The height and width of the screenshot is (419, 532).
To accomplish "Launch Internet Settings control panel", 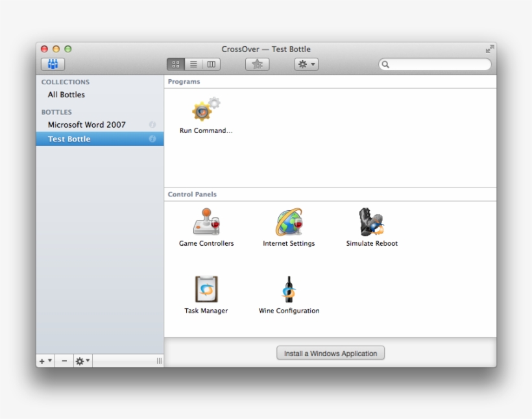I will [x=289, y=224].
